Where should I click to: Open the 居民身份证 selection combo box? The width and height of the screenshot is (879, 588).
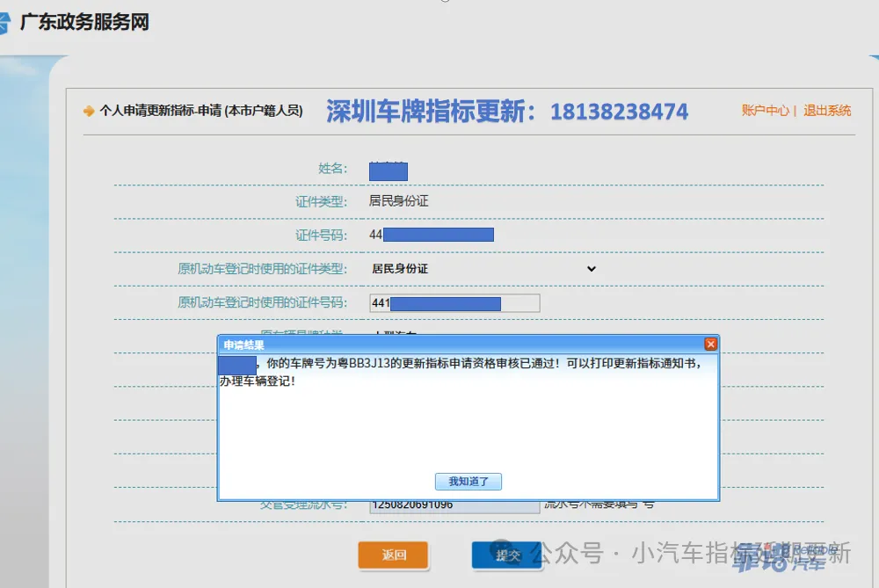[483, 269]
